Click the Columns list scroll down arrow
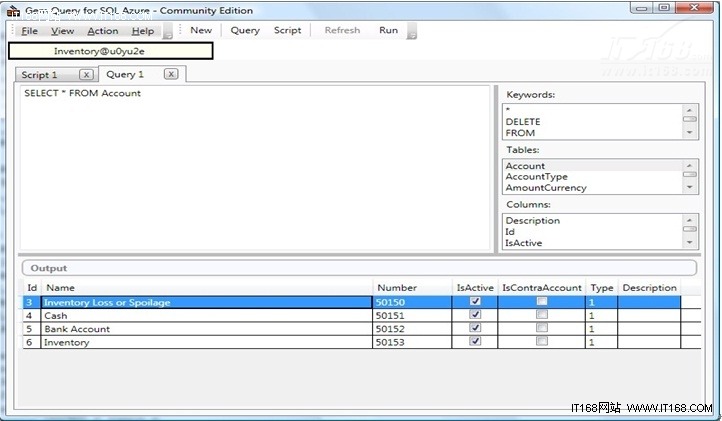The height and width of the screenshot is (421, 722). click(689, 242)
